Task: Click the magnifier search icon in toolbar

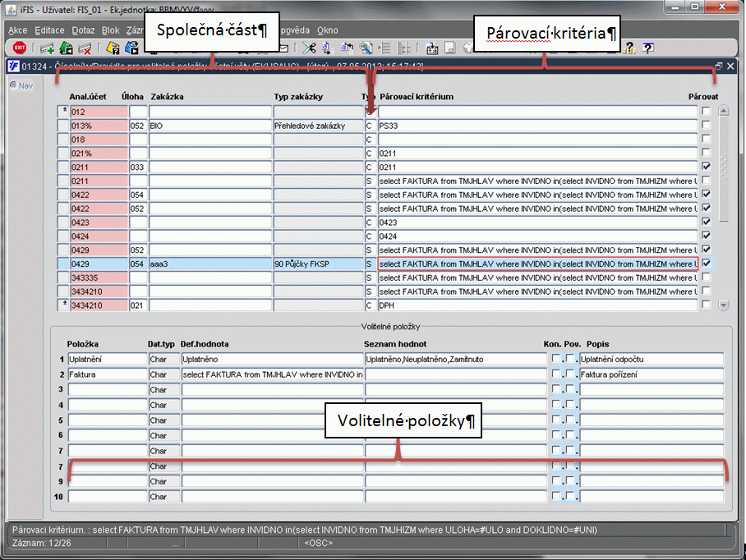Action: (x=366, y=48)
